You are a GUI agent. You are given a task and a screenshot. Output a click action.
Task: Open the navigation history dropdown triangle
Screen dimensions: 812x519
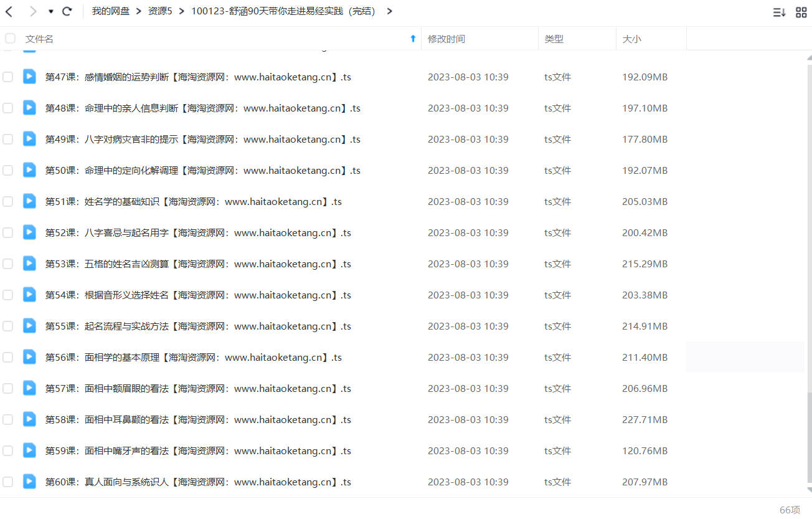click(50, 11)
